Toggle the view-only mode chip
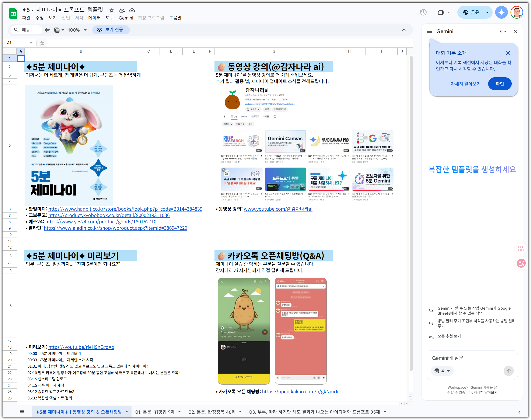531x420 pixels. click(x=111, y=30)
